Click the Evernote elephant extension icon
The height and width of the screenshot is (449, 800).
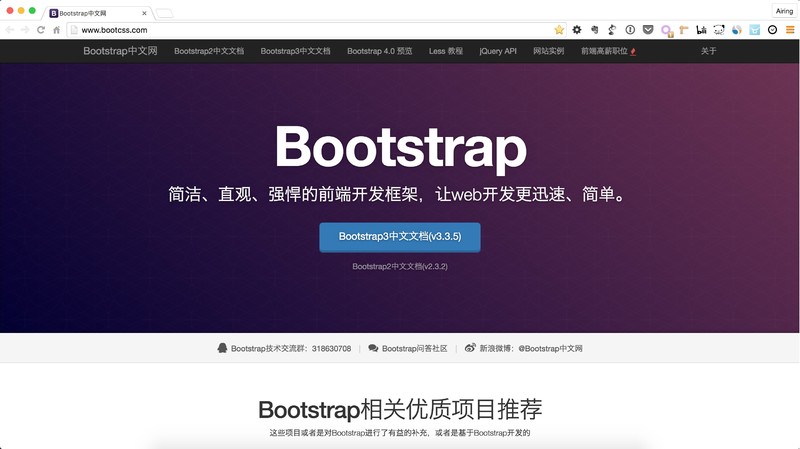[594, 30]
